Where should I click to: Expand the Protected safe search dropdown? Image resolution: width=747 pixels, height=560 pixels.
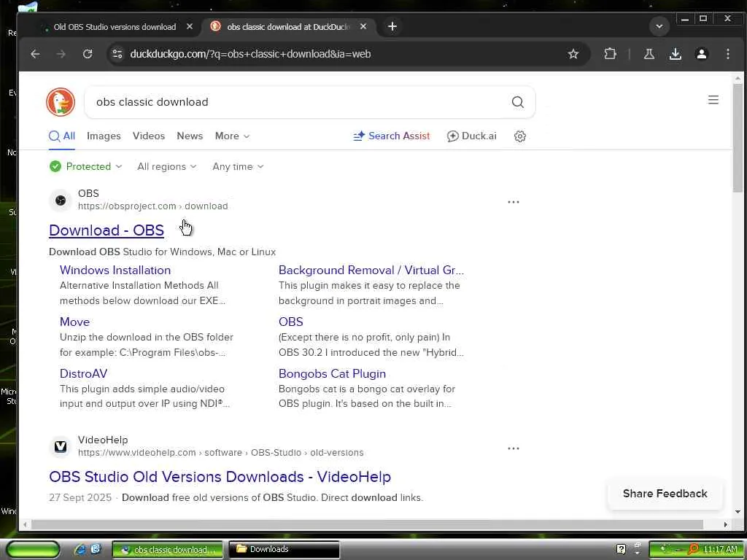click(86, 166)
